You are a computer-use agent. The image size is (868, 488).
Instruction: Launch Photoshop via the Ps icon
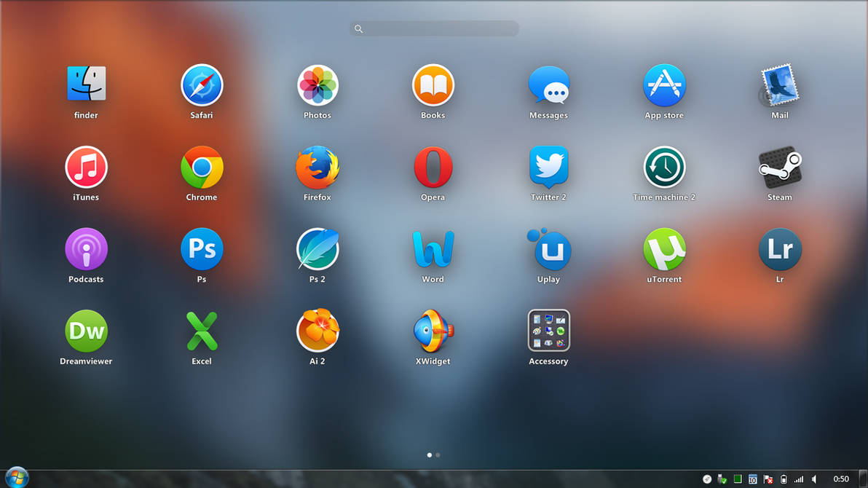[202, 248]
